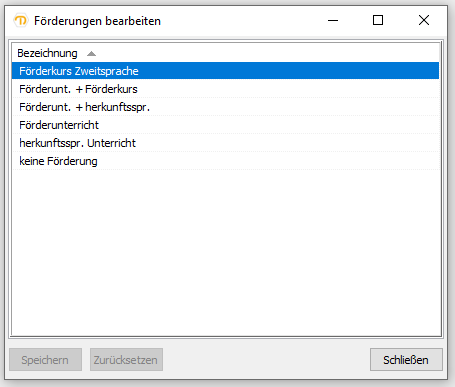The image size is (455, 387).
Task: Click the gray space between Zurücksetzen and Schließen
Action: click(266, 360)
